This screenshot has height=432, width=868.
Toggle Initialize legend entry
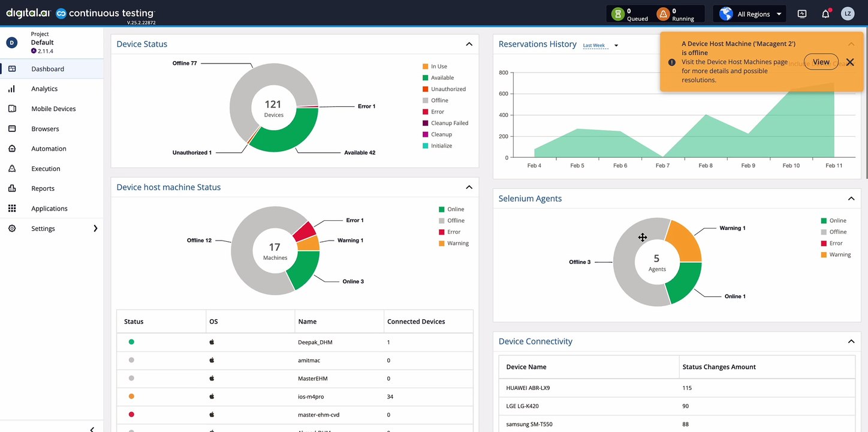tap(438, 146)
